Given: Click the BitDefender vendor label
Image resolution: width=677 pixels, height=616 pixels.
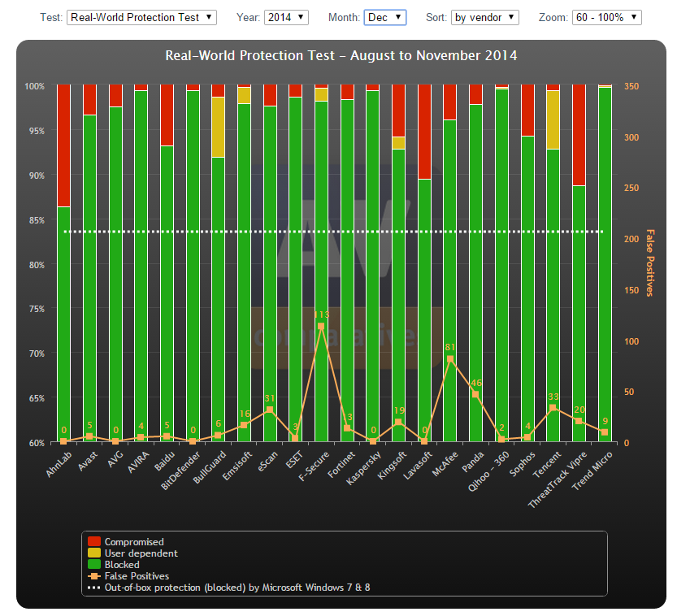Looking at the screenshot, I should click(180, 471).
